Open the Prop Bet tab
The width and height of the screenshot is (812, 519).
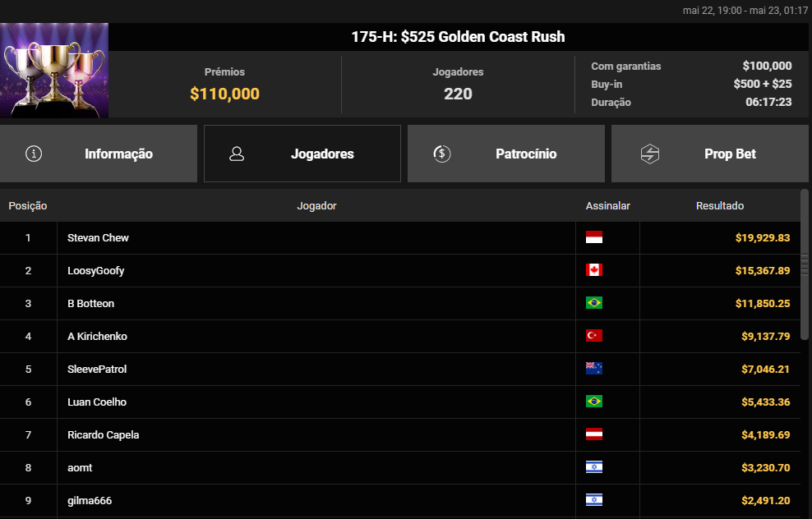(x=709, y=154)
